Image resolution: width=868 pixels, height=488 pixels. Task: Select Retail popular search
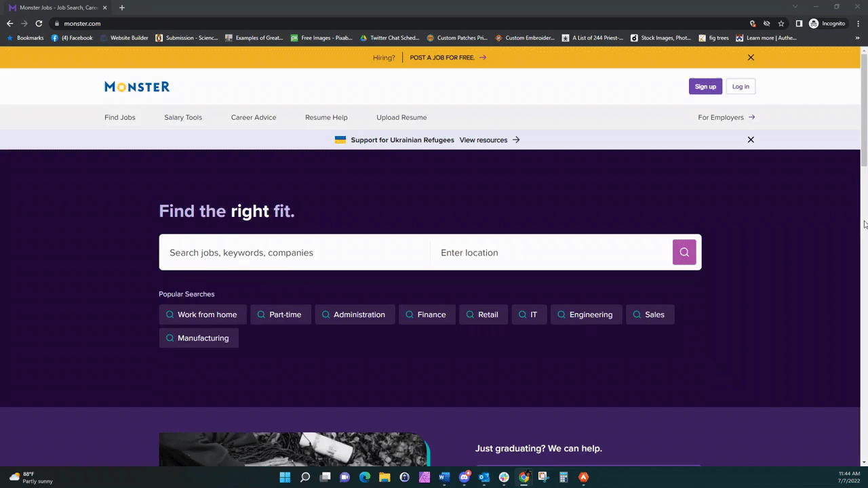[x=484, y=314]
